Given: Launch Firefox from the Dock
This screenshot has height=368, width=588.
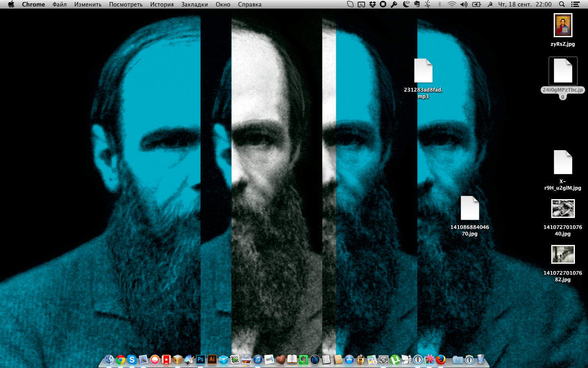Looking at the screenshot, I should [x=441, y=359].
